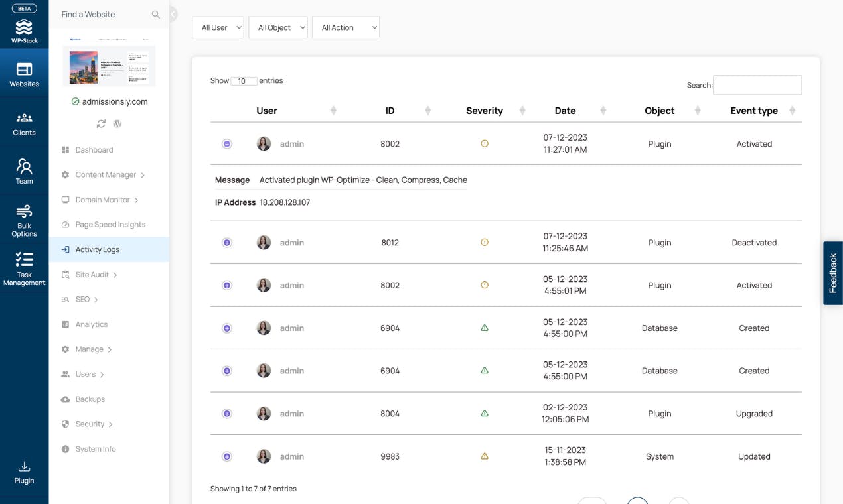
Task: Click the date 15-11-2023 1:38:58 PM
Action: [565, 456]
